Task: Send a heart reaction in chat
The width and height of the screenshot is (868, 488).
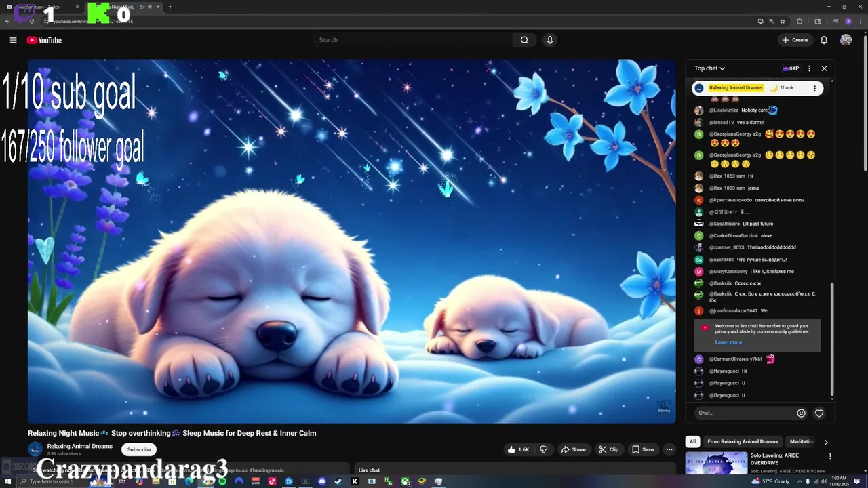Action: click(x=819, y=413)
